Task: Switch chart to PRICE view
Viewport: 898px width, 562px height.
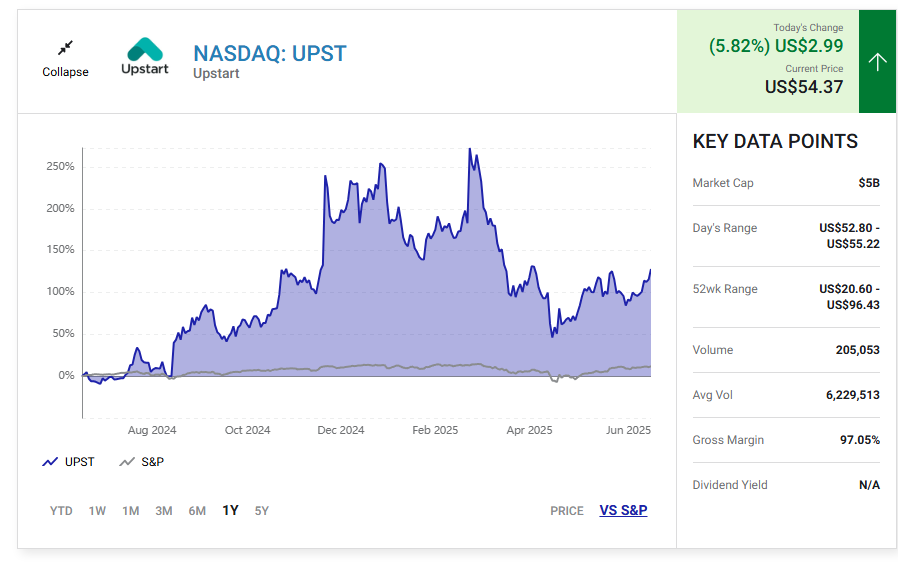Action: (567, 510)
